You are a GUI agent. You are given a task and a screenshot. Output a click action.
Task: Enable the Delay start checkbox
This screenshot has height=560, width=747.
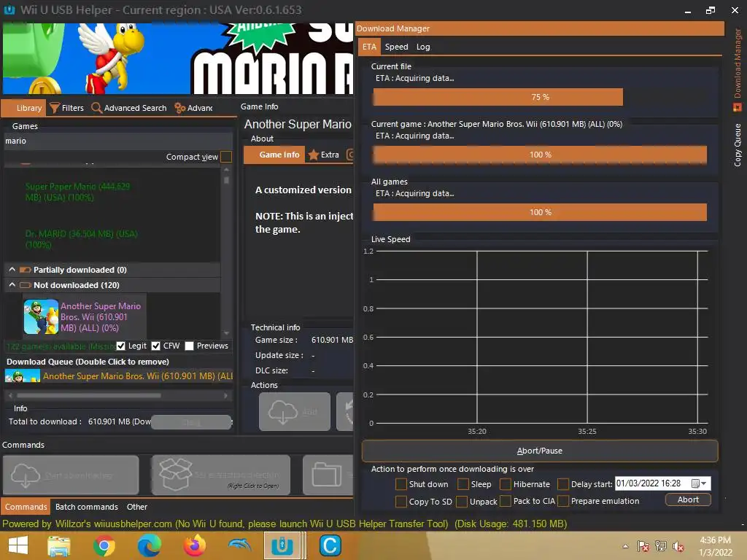pos(563,484)
